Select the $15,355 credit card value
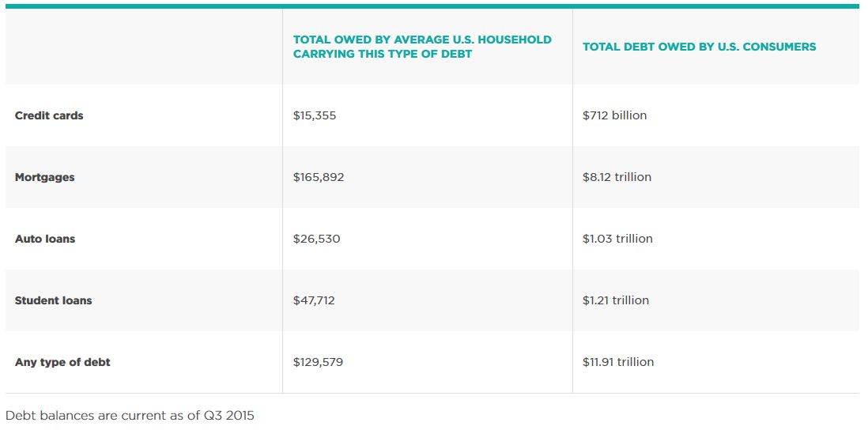 [315, 115]
